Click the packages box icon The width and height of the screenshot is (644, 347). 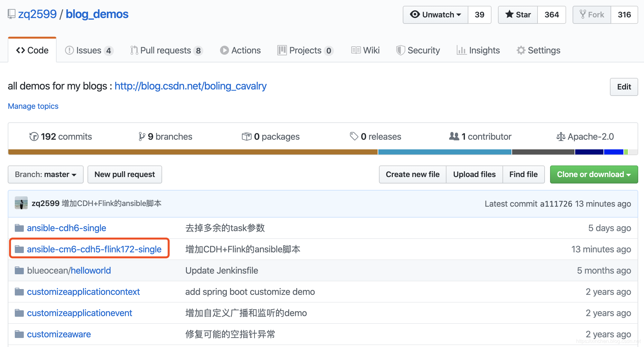point(246,136)
